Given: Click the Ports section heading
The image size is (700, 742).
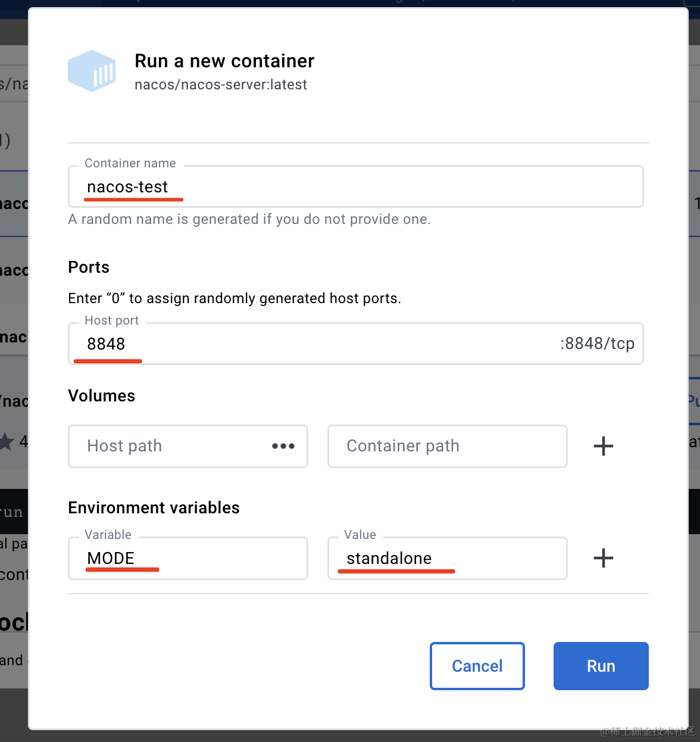Looking at the screenshot, I should (x=89, y=267).
